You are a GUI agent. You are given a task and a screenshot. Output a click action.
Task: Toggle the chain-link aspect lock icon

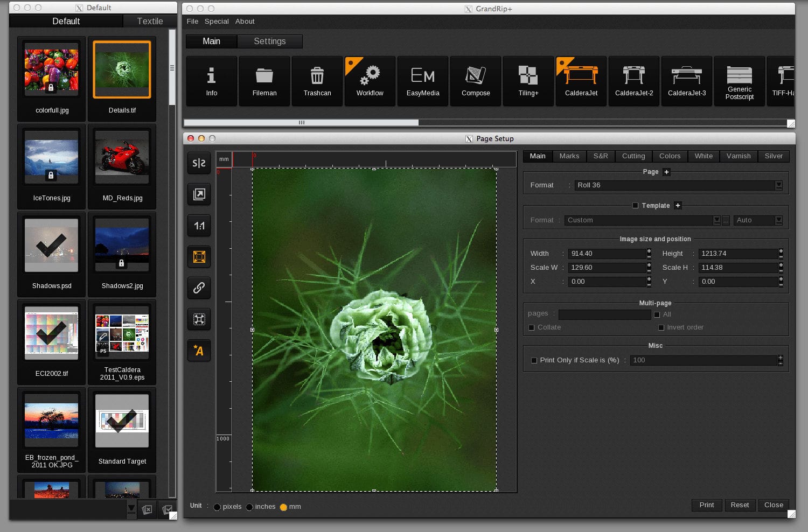[x=199, y=288]
